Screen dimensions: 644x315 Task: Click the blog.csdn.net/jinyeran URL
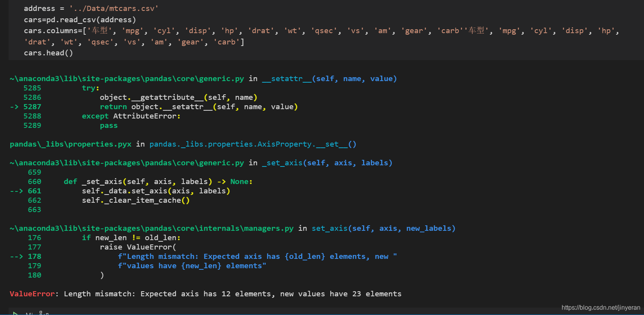pyautogui.click(x=601, y=308)
